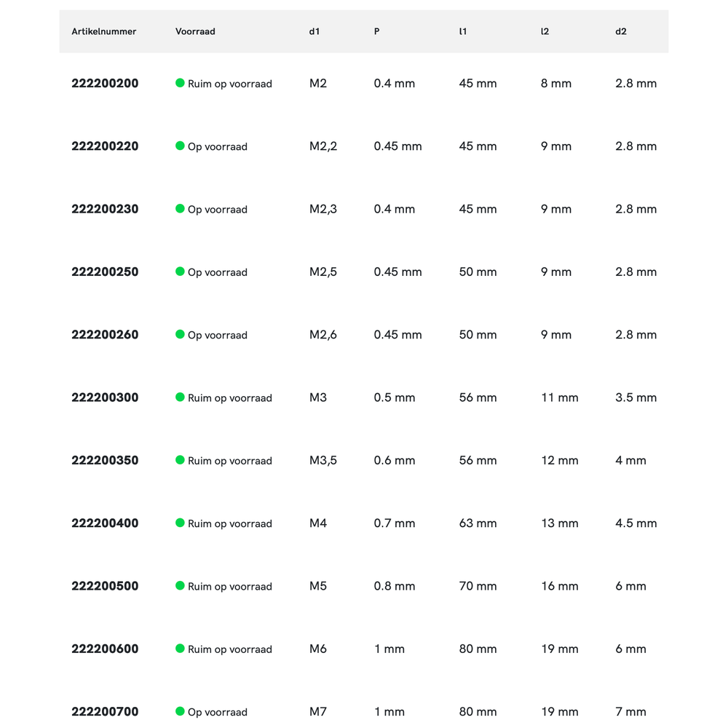Image resolution: width=728 pixels, height=728 pixels.
Task: Click article number 222200700
Action: pyautogui.click(x=105, y=711)
